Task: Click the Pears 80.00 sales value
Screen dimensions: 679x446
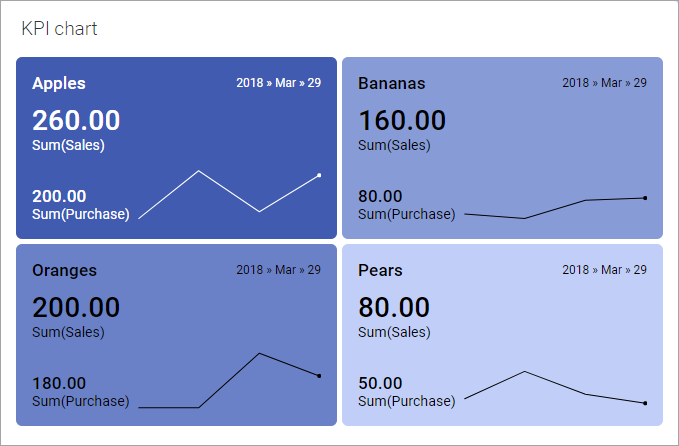Action: coord(394,307)
